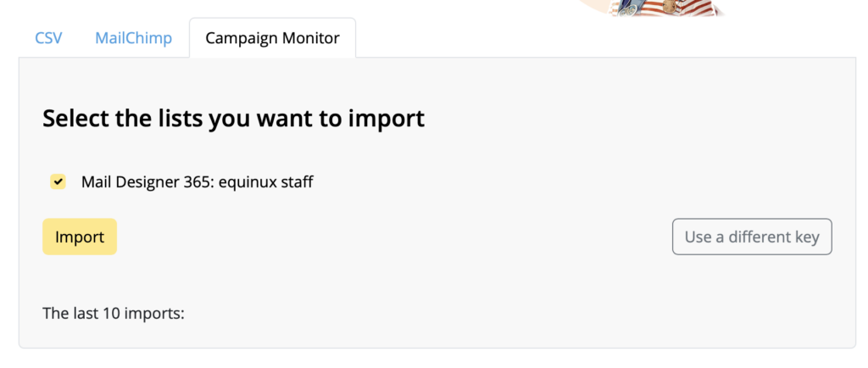Click the yellow Import button

pyautogui.click(x=80, y=237)
